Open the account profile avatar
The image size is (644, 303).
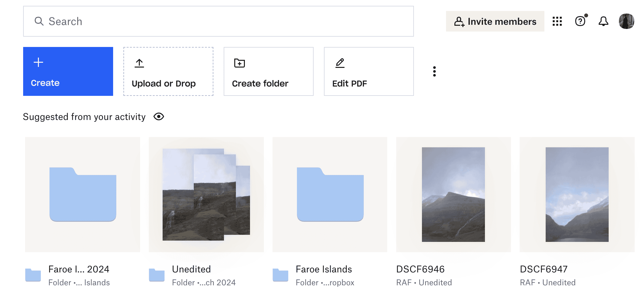tap(626, 21)
